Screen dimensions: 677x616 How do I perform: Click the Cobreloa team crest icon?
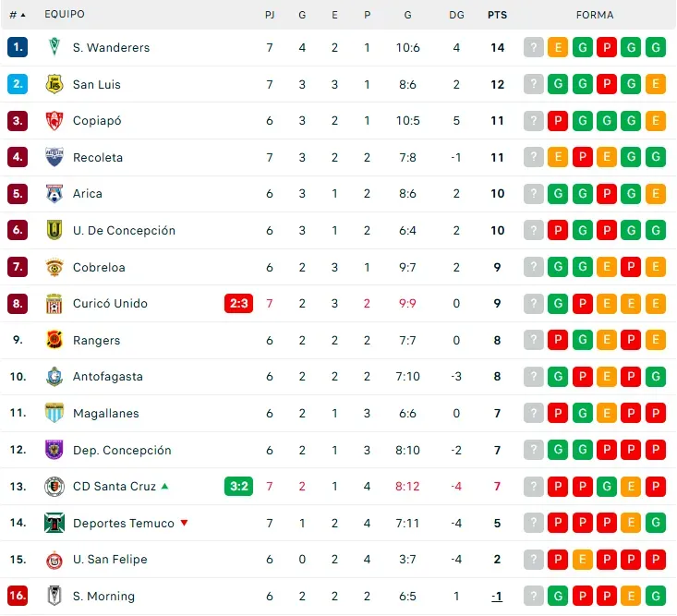54,267
